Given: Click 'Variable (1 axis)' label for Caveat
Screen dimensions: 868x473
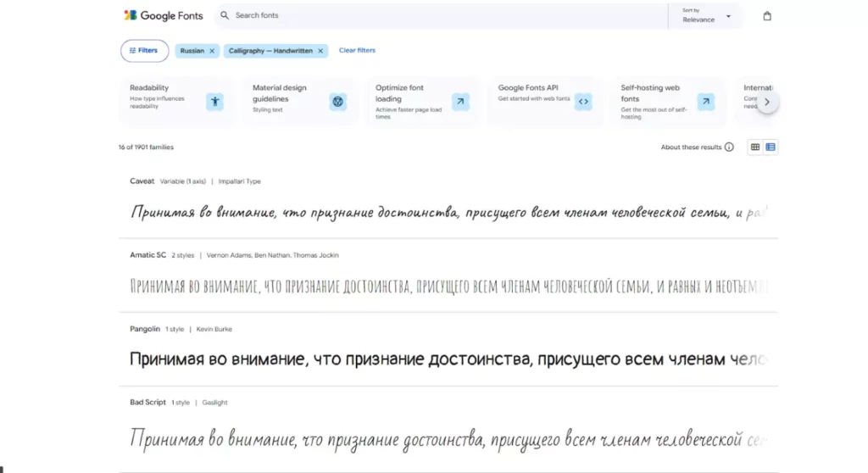Looking at the screenshot, I should (x=183, y=181).
